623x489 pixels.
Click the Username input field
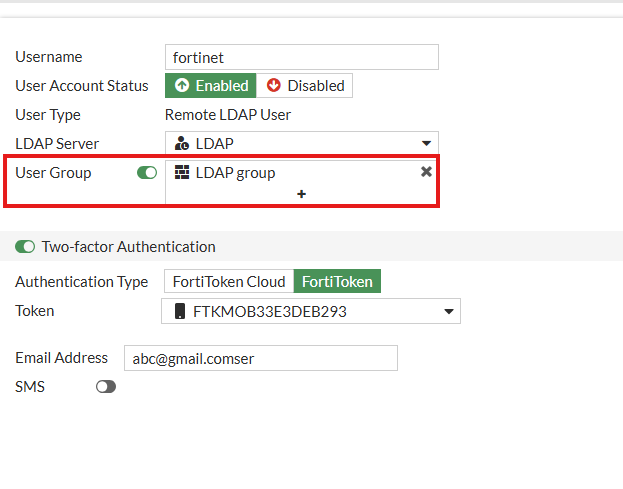pos(301,57)
